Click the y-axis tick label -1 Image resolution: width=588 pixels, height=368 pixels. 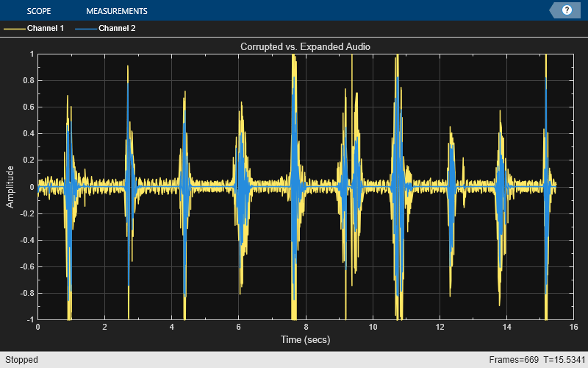(30, 319)
